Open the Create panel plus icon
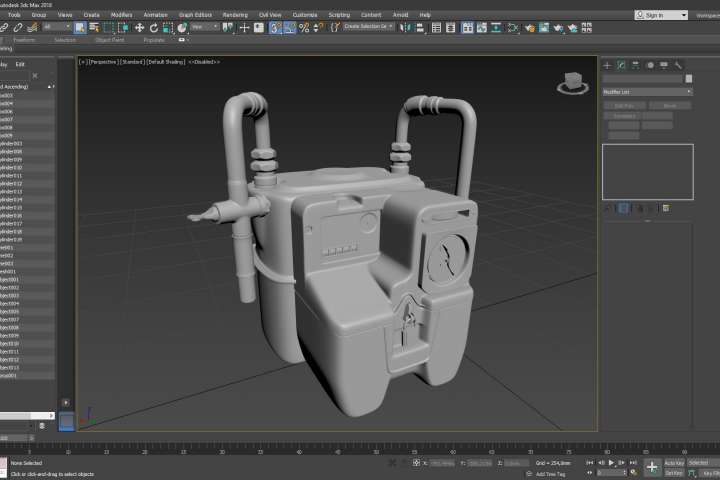 click(607, 65)
